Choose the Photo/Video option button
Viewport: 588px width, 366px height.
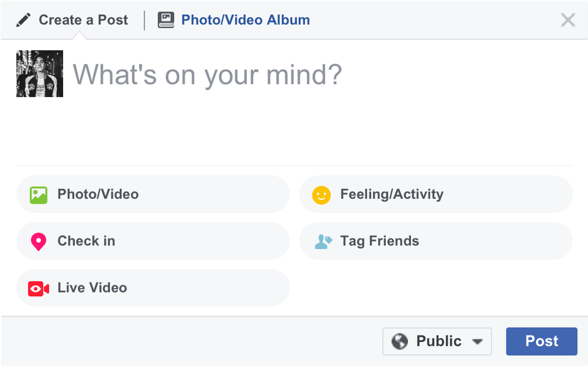(153, 194)
